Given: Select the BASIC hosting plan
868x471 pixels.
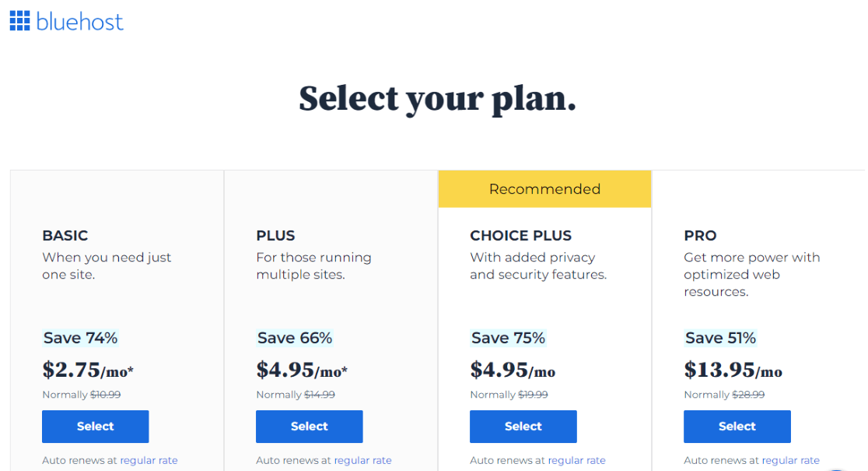Looking at the screenshot, I should point(95,427).
